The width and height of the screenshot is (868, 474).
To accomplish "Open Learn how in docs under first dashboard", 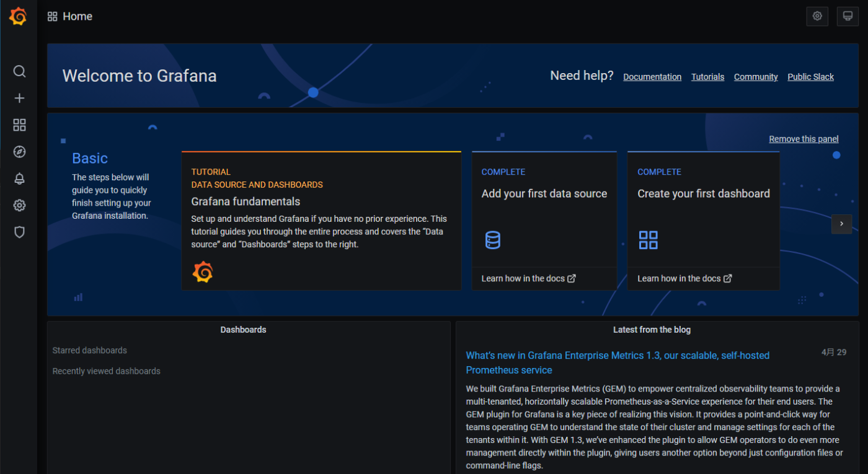I will (685, 278).
